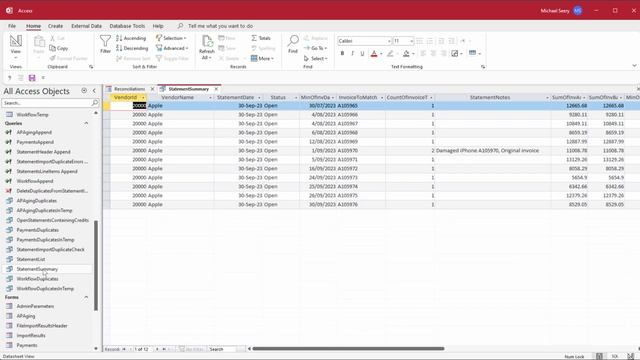
Task: Select cell with invoice A105970
Action: (361, 151)
